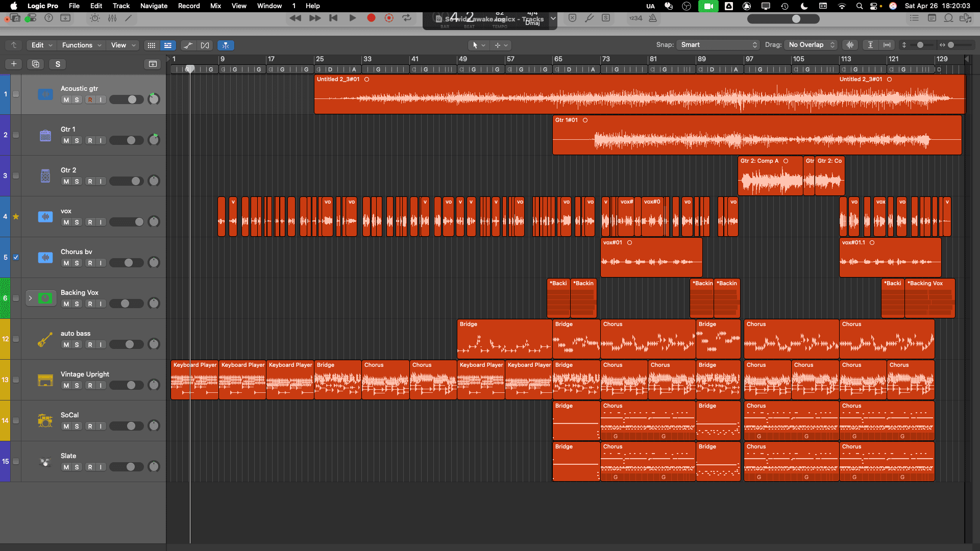Click bar 65 on the ruler
This screenshot has width=980, height=551.
point(558,59)
